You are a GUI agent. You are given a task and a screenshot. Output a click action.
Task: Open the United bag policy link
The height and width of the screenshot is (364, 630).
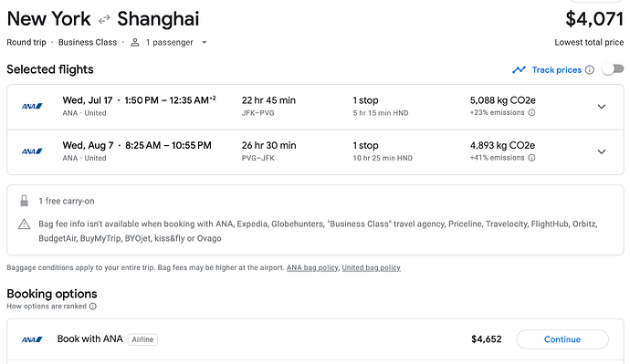tap(371, 267)
